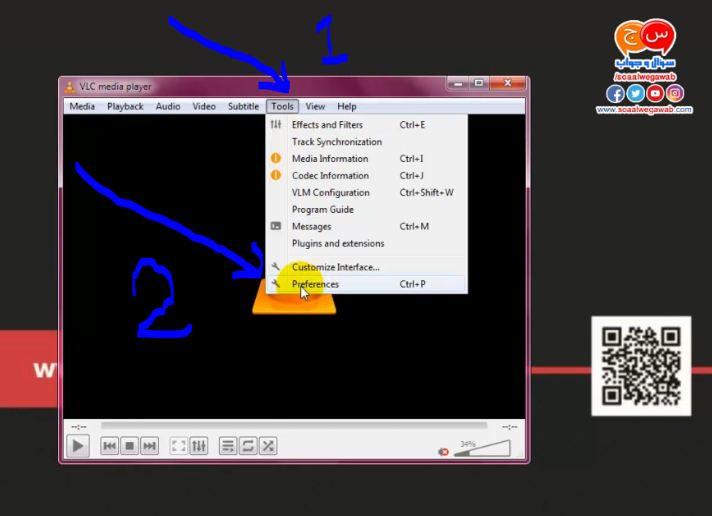Click the Play button

[78, 446]
